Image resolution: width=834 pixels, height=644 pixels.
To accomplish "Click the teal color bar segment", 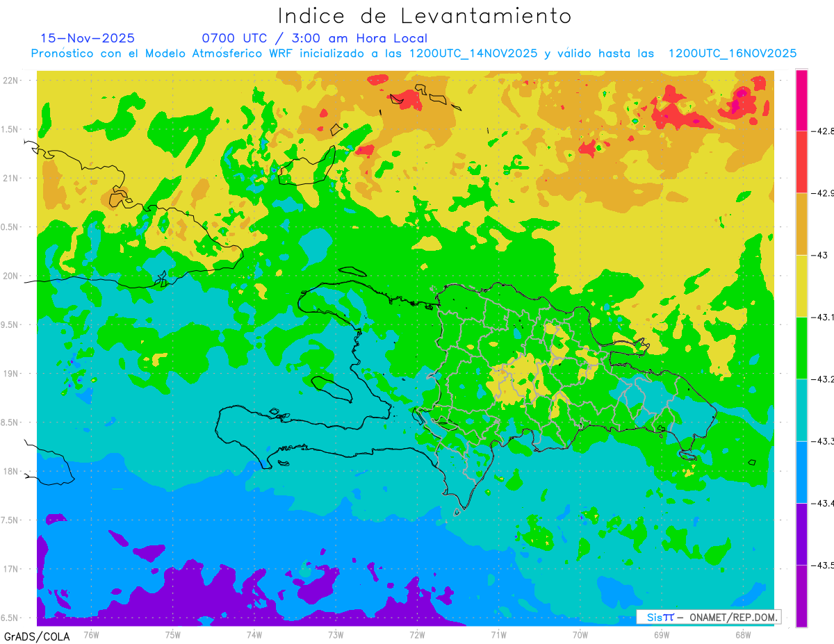I will 801,410.
